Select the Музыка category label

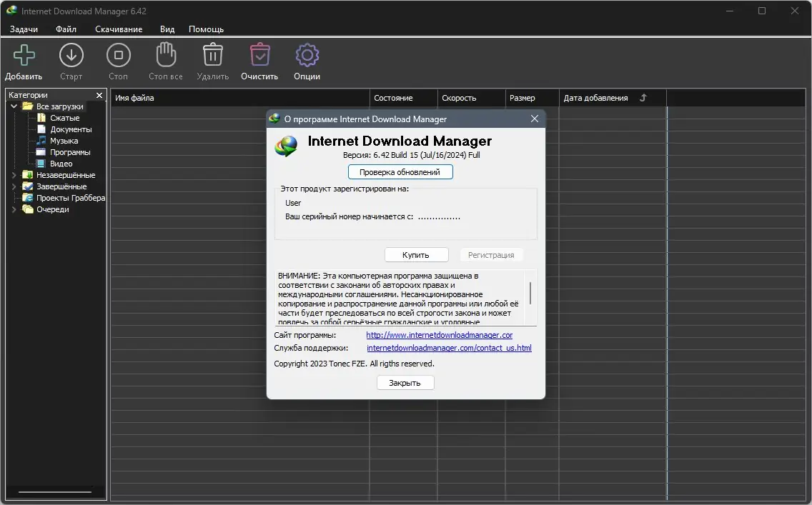(x=64, y=141)
